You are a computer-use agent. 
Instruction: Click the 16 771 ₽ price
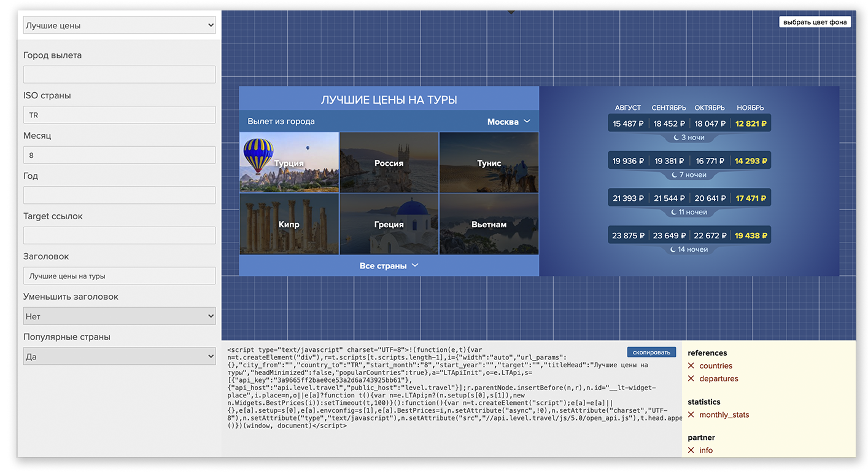(x=710, y=161)
